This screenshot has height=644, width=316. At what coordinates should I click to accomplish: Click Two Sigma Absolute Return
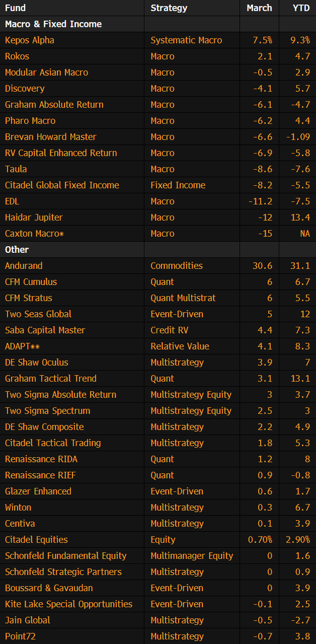pyautogui.click(x=61, y=394)
